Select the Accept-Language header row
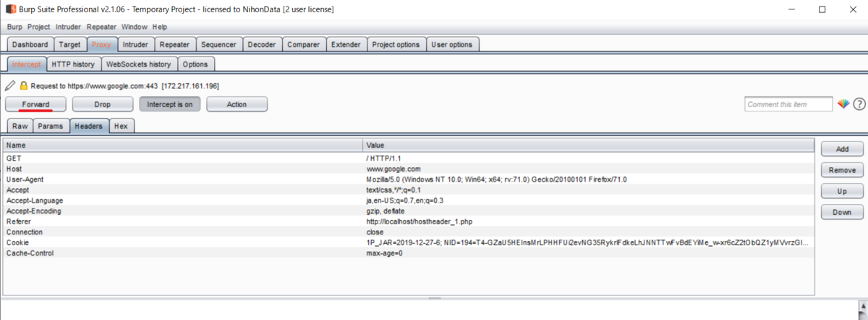Image resolution: width=868 pixels, height=320 pixels. tap(409, 200)
